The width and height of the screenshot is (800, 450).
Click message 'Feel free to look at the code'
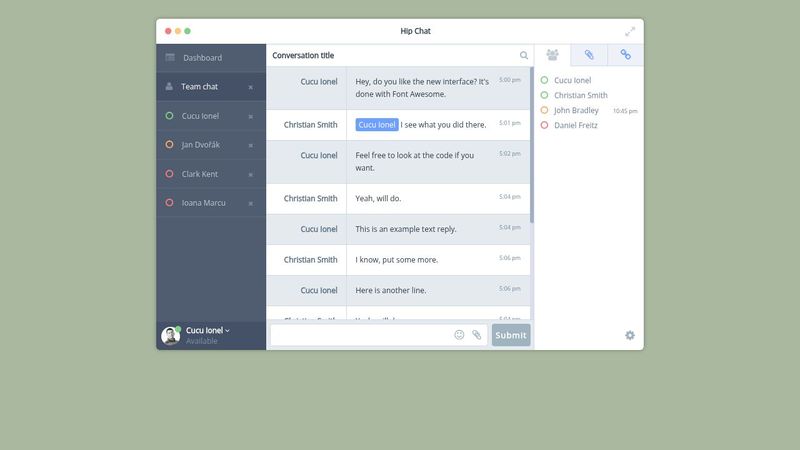pyautogui.click(x=415, y=161)
